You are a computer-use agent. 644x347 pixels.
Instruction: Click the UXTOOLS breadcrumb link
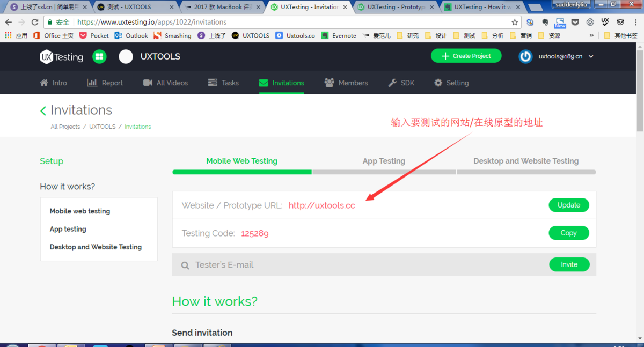tap(103, 127)
